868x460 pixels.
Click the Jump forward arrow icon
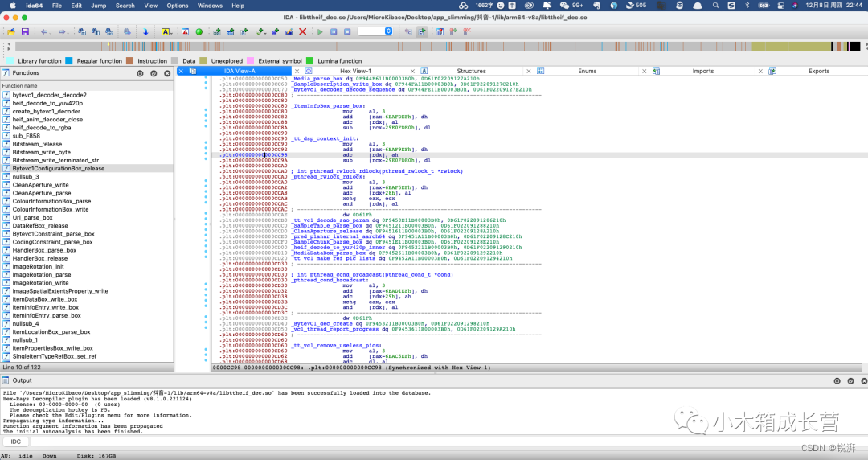pyautogui.click(x=62, y=31)
